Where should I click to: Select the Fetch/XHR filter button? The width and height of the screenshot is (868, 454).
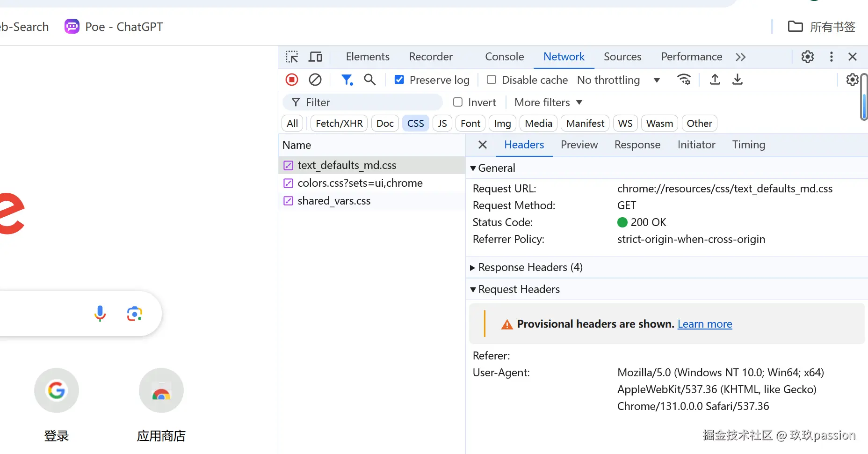click(339, 124)
